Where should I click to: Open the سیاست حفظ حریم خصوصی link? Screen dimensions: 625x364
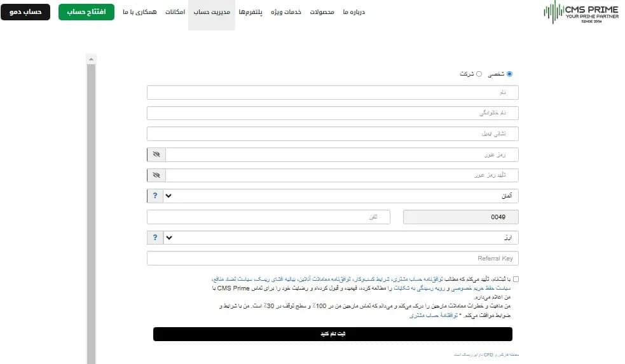[481, 288]
